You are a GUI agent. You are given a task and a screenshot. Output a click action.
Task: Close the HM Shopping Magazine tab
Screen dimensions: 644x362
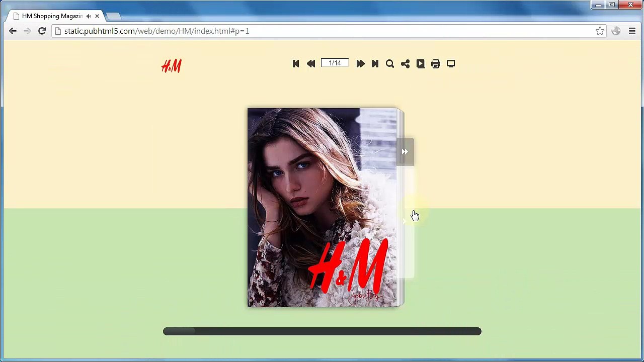click(x=97, y=16)
